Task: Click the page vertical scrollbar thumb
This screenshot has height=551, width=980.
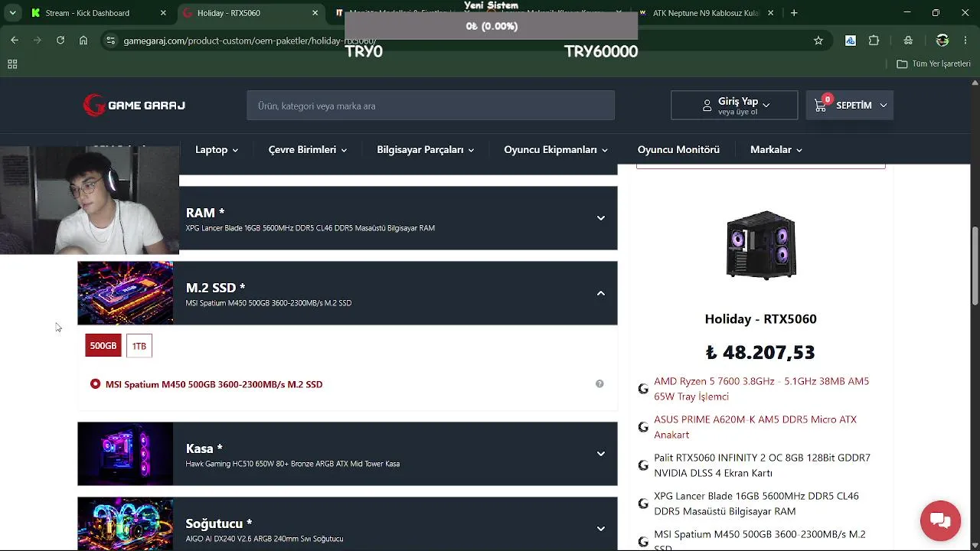Action: (x=975, y=264)
